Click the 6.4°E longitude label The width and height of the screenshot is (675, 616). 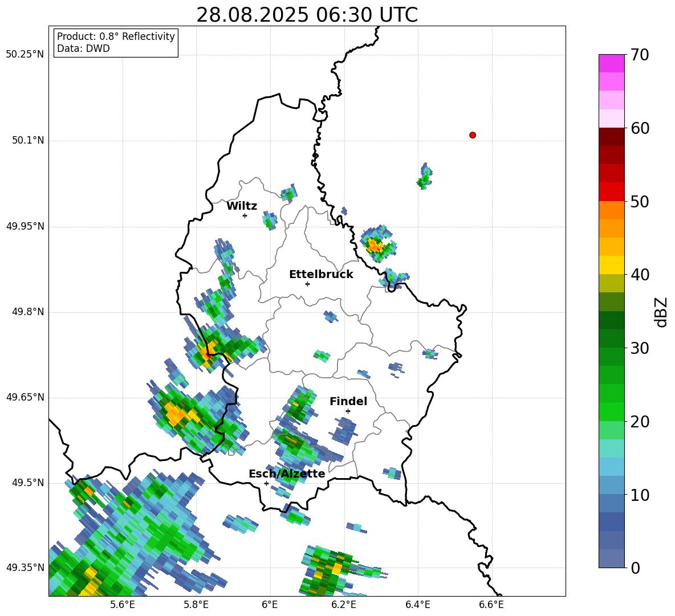(x=417, y=605)
